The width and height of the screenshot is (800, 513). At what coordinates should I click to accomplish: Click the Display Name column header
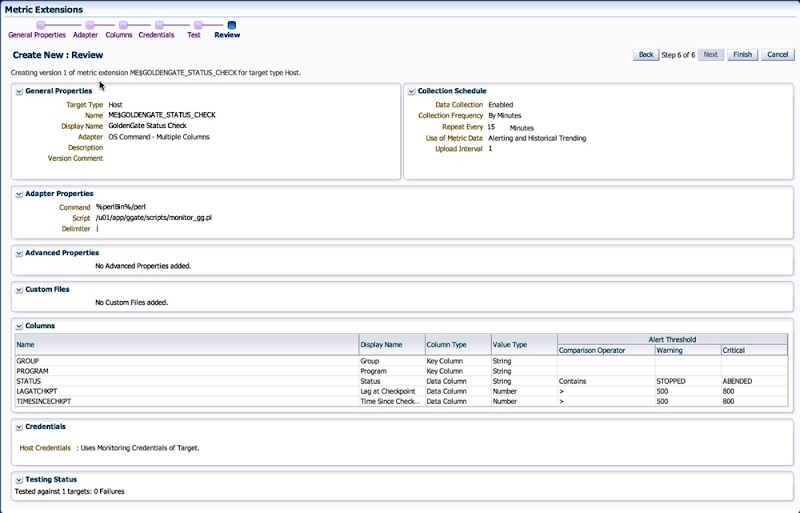[380, 345]
